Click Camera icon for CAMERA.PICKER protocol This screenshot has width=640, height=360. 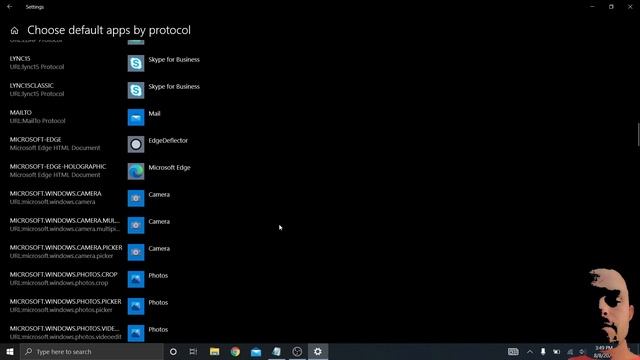coord(136,252)
